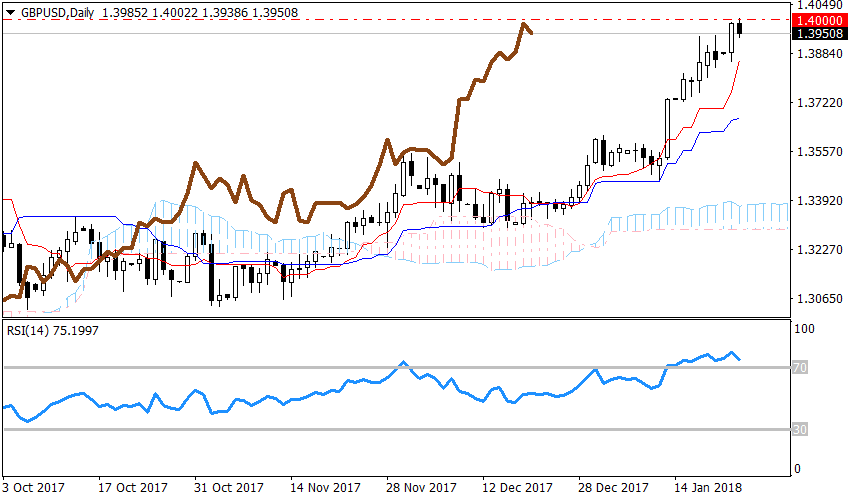Click the red 1.40000 price level label
Image resolution: width=850 pixels, height=500 pixels.
(x=818, y=21)
